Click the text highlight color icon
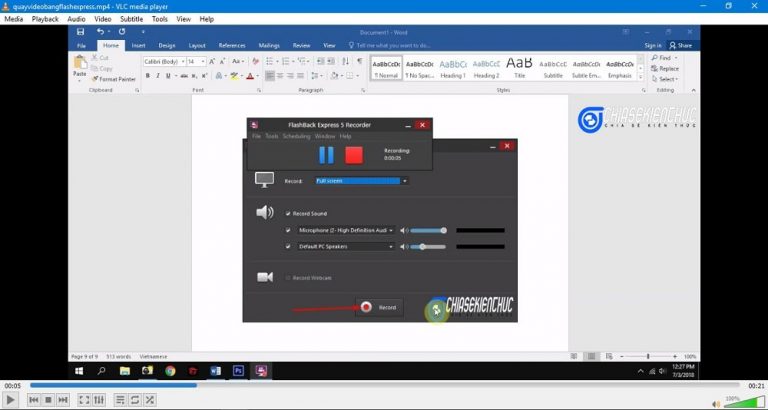This screenshot has height=410, width=768. click(235, 76)
